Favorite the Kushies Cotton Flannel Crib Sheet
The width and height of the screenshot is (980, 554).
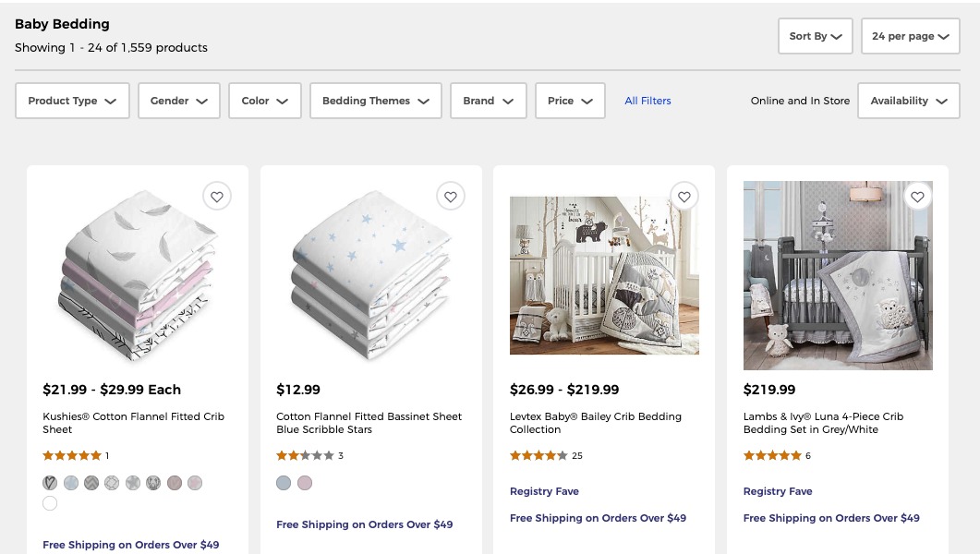pos(217,197)
